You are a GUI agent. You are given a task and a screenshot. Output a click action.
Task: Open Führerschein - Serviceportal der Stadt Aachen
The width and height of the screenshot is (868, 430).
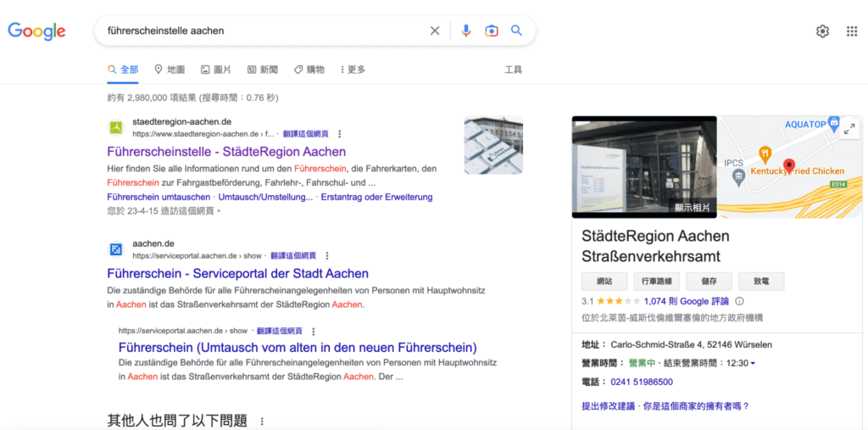click(238, 274)
